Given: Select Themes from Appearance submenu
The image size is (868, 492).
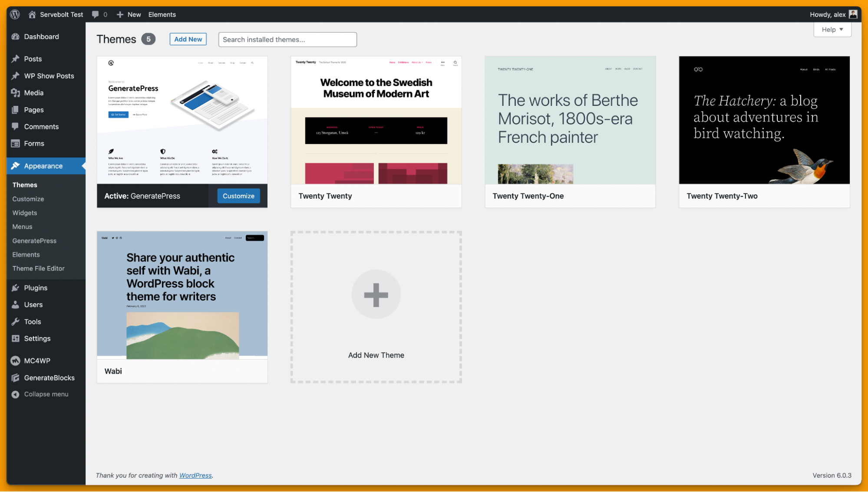Looking at the screenshot, I should [x=24, y=185].
